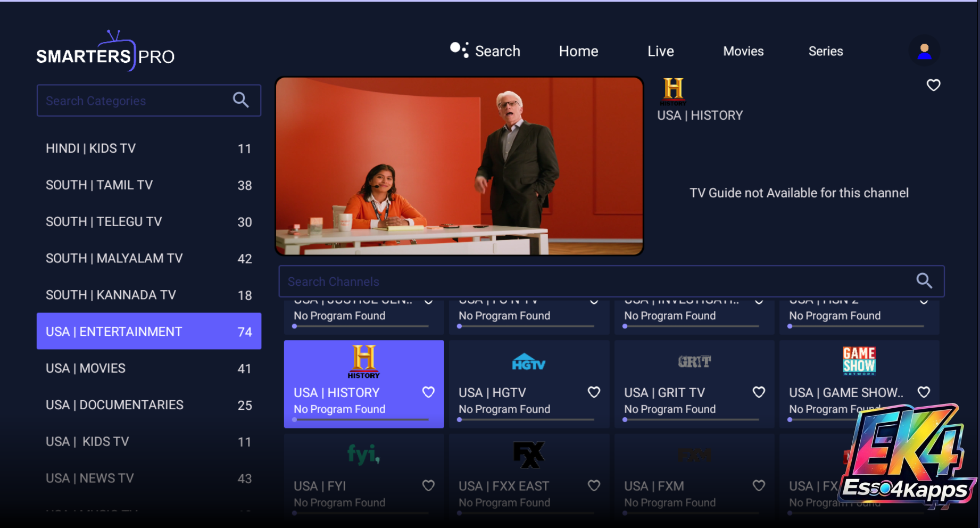This screenshot has height=528, width=980.
Task: Click the Search Channels magnifier icon
Action: (924, 281)
